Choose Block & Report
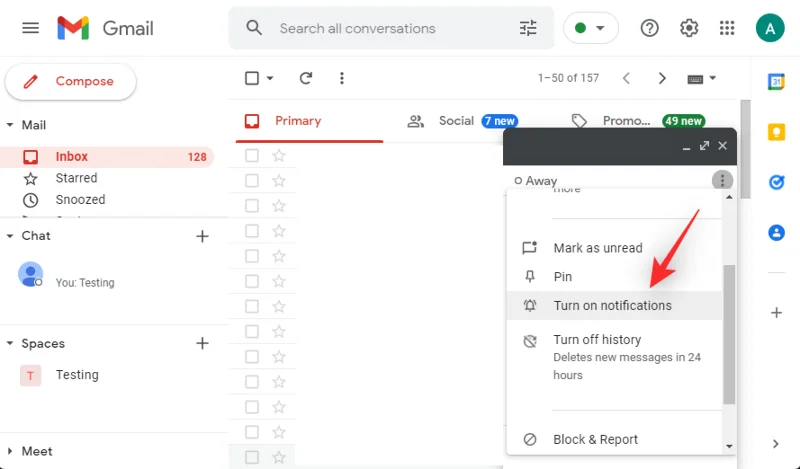 pos(614,439)
